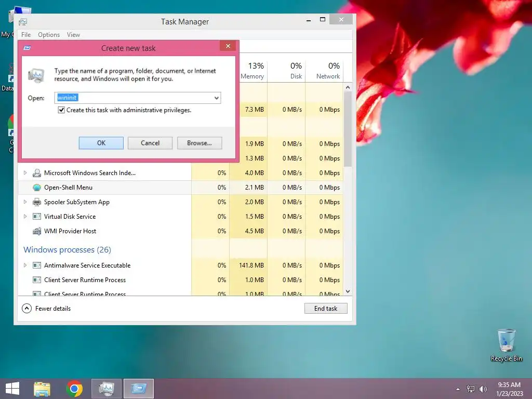Screen dimensions: 532x399
Task: Open the Start menu Windows logo
Action: 12,389
